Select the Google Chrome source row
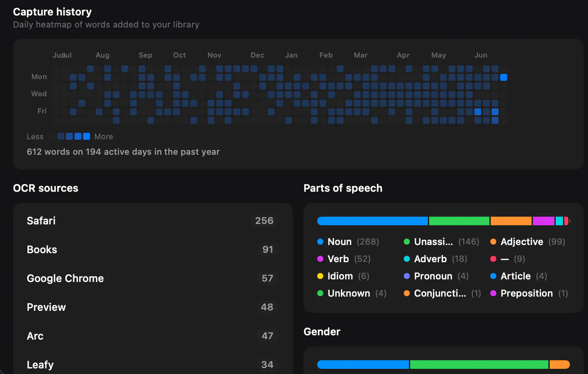This screenshot has width=588, height=374. (153, 278)
